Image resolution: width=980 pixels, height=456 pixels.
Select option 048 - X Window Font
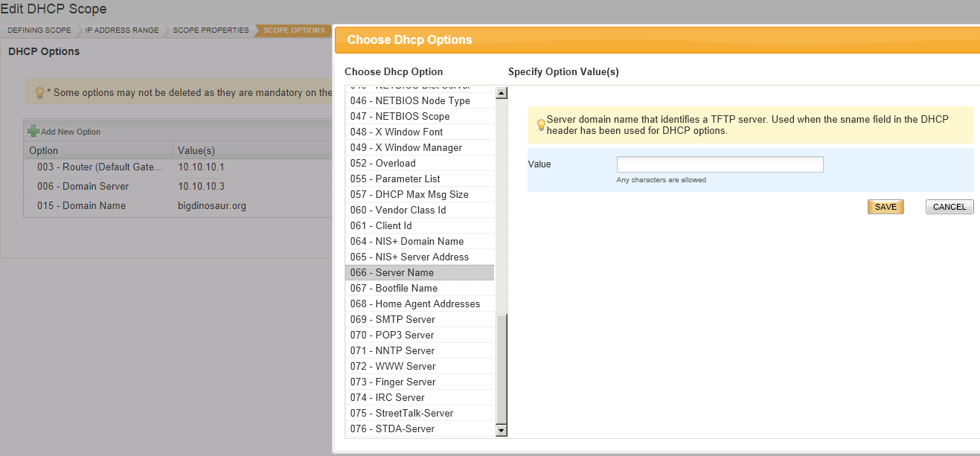(x=420, y=132)
